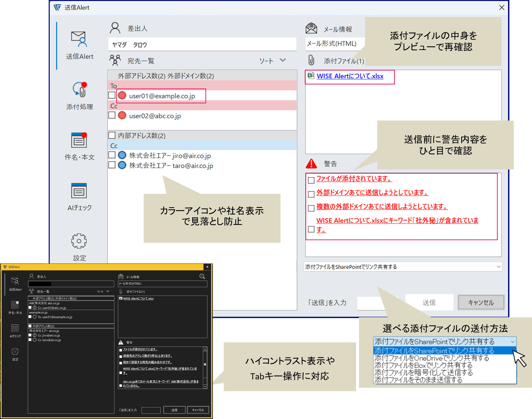Check the 内部アドレス数(2) group checkbox
This screenshot has width=532, height=419.
pos(112,135)
